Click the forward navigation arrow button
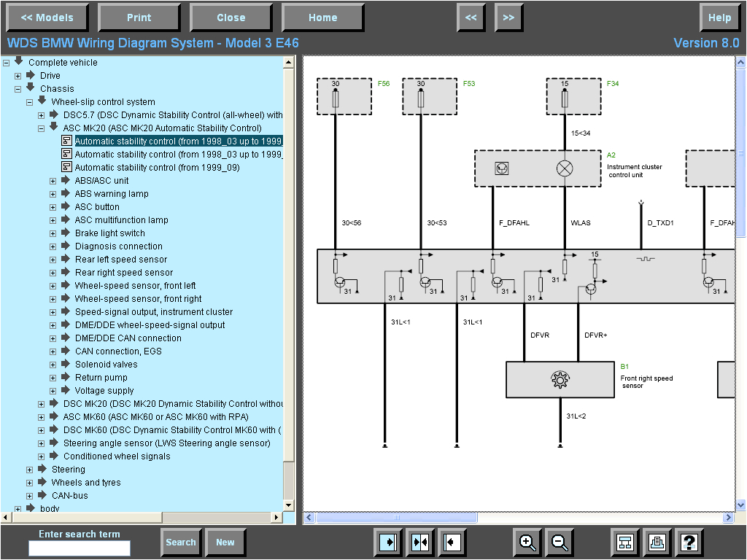747x560 pixels. pos(508,17)
